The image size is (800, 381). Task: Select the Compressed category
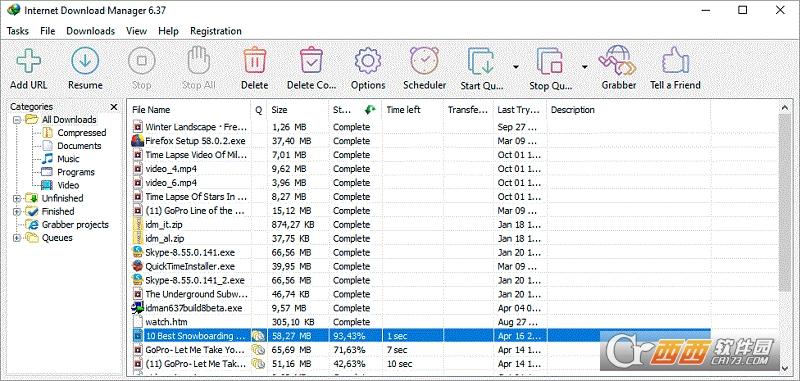click(x=81, y=133)
